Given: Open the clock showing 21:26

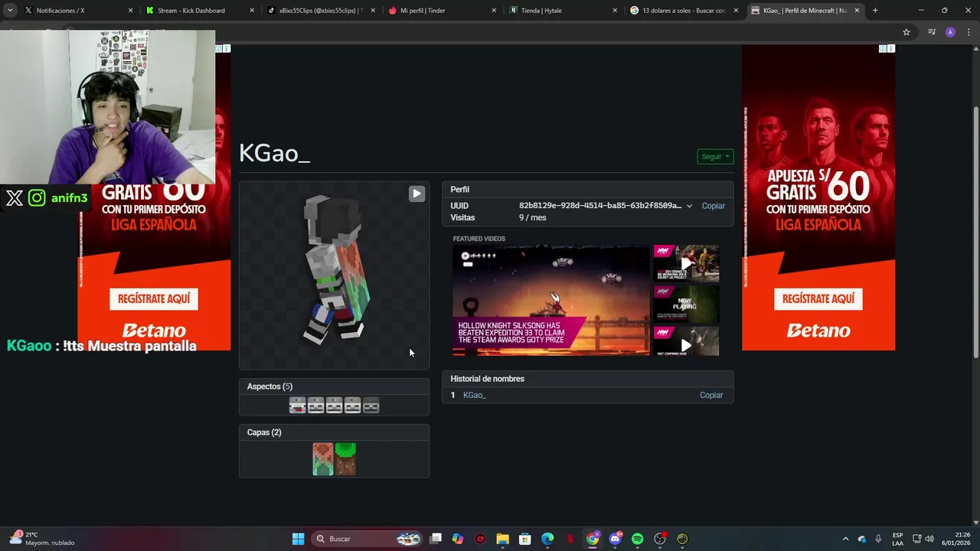Looking at the screenshot, I should coord(955,539).
